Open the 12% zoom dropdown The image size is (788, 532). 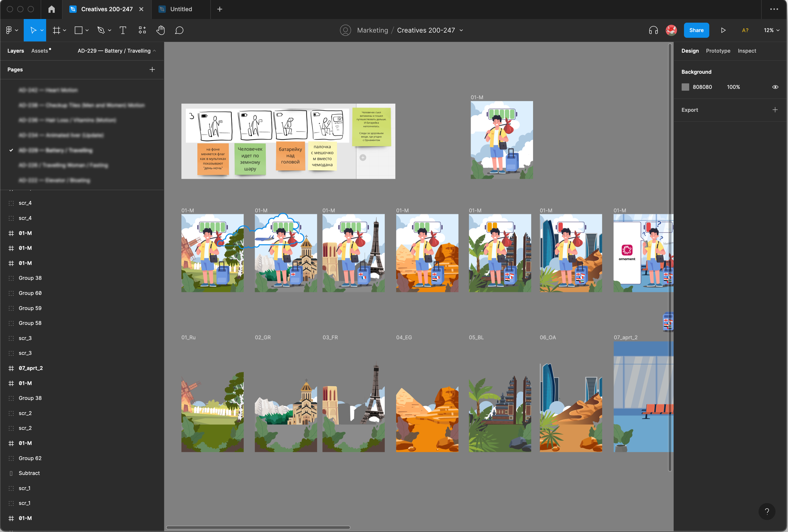point(771,30)
